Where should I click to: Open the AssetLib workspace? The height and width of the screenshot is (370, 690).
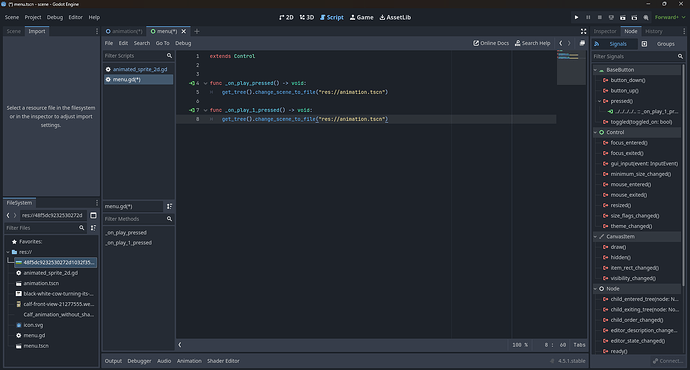395,17
